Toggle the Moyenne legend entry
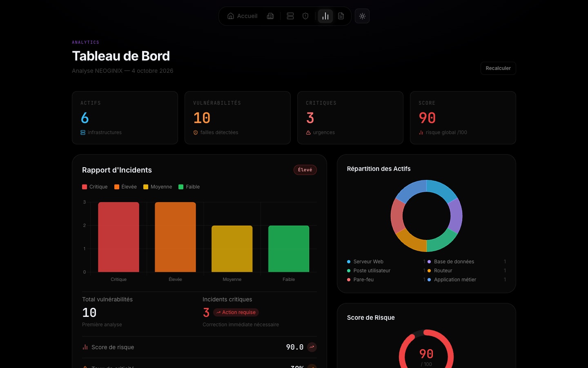Screen dimensions: 588x368 (158, 187)
